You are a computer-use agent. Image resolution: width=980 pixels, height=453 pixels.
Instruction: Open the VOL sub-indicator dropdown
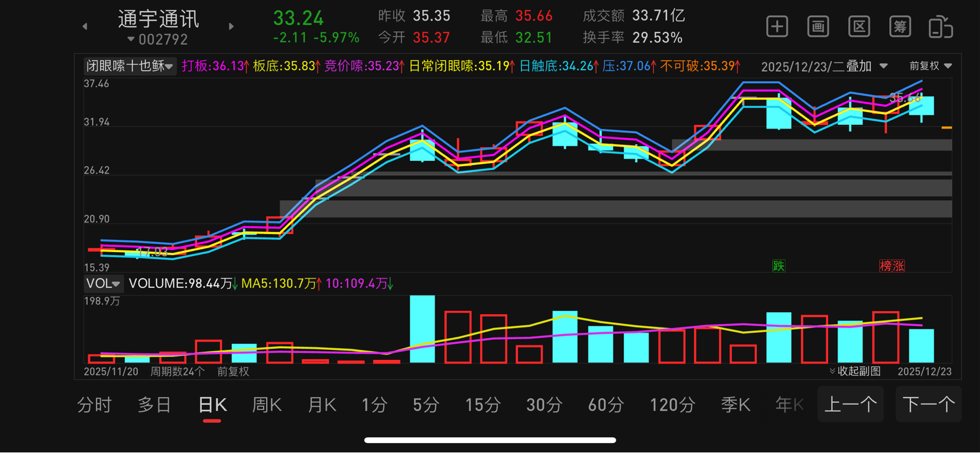[103, 283]
